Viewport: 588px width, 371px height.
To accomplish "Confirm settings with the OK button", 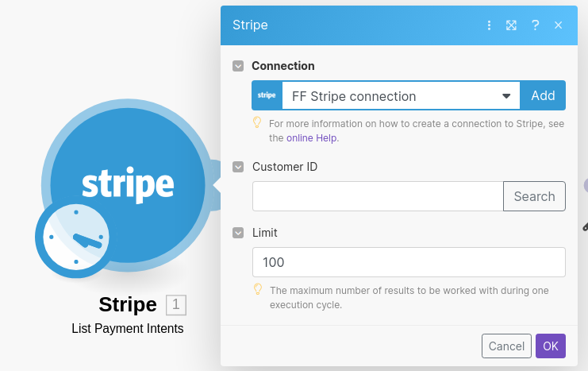I will click(551, 346).
